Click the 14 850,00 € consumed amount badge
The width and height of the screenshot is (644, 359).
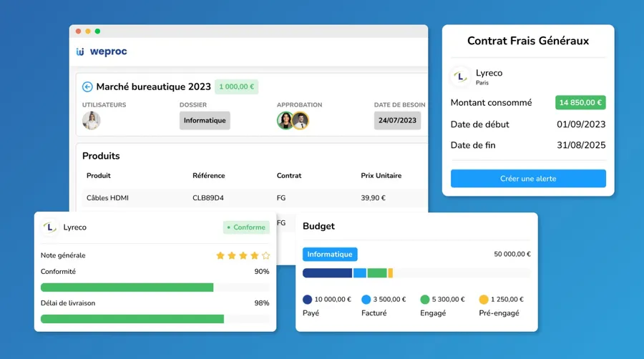pos(580,102)
